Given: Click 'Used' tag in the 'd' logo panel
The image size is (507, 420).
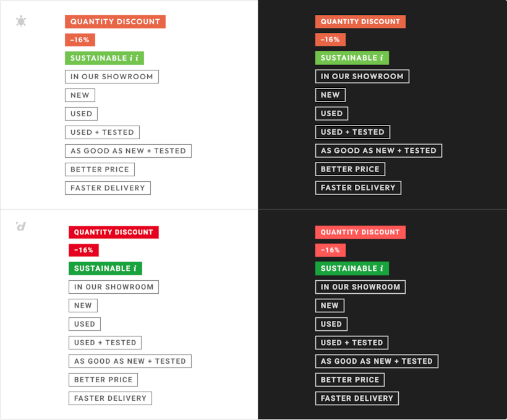Looking at the screenshot, I should (84, 324).
